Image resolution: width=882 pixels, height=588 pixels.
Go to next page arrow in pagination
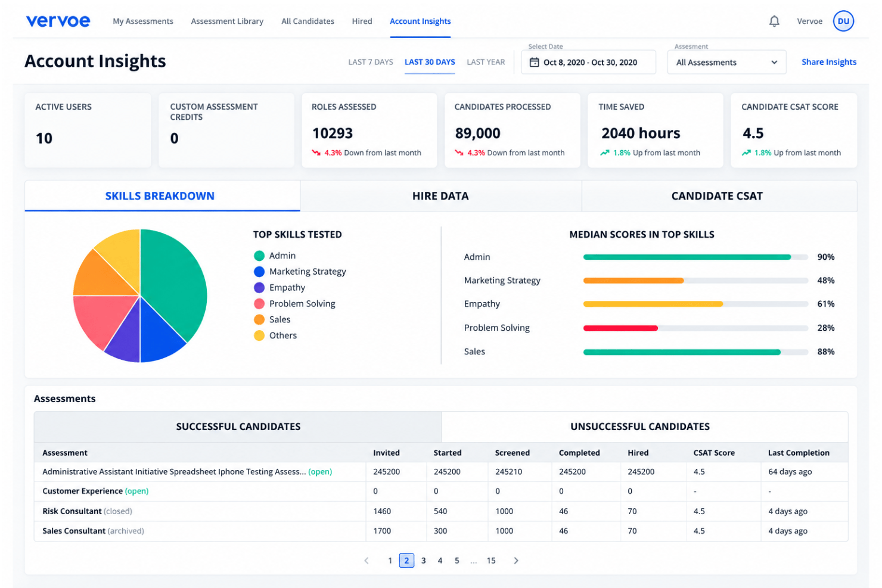coord(516,561)
